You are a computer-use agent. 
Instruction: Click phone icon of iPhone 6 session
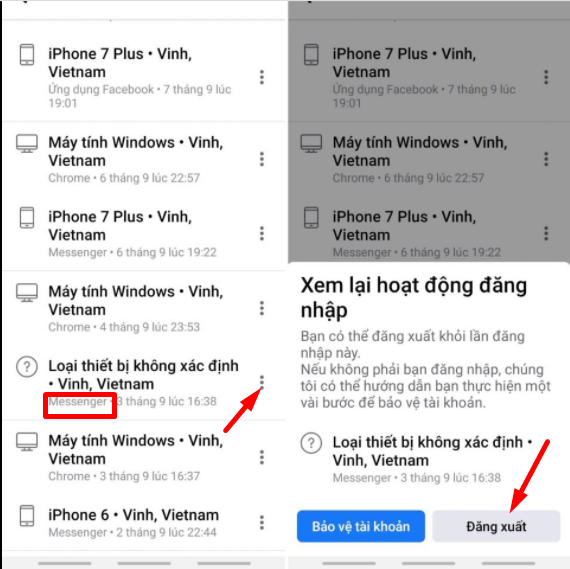[27, 516]
